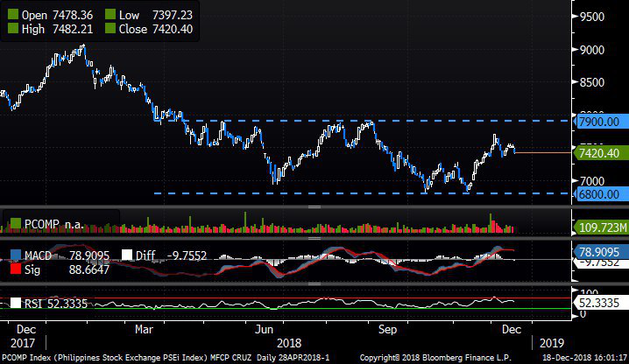Click the 109.723M volume value label

(x=601, y=227)
